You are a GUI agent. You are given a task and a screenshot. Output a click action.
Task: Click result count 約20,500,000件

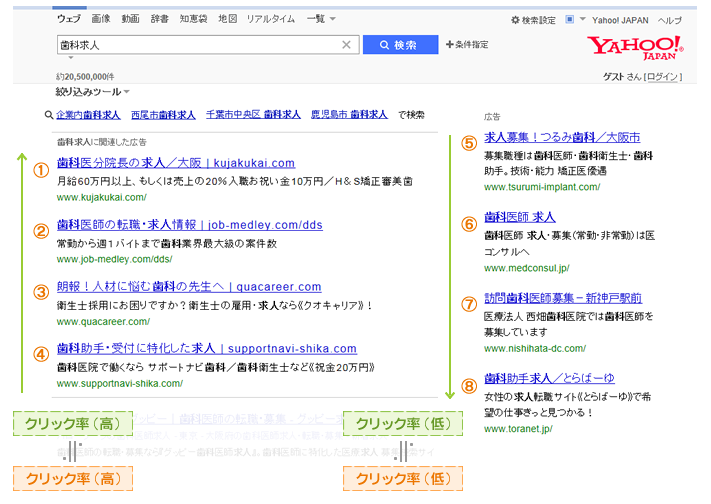coord(85,77)
